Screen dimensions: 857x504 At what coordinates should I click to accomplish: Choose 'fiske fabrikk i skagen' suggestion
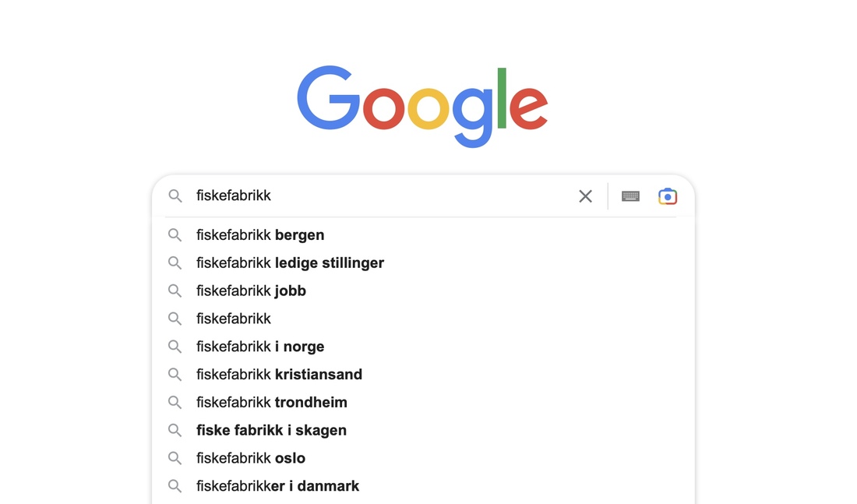(271, 430)
